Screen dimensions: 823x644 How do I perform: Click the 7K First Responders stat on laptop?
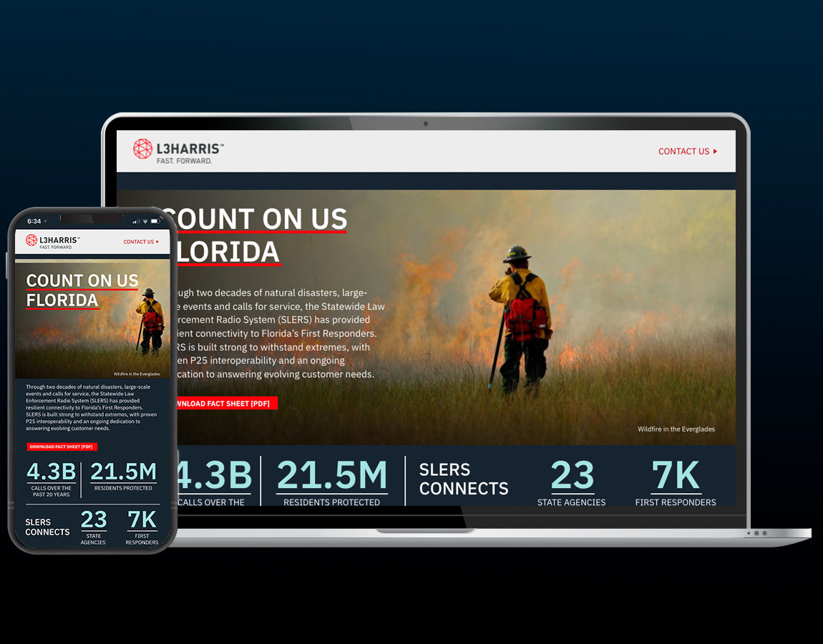click(x=676, y=482)
